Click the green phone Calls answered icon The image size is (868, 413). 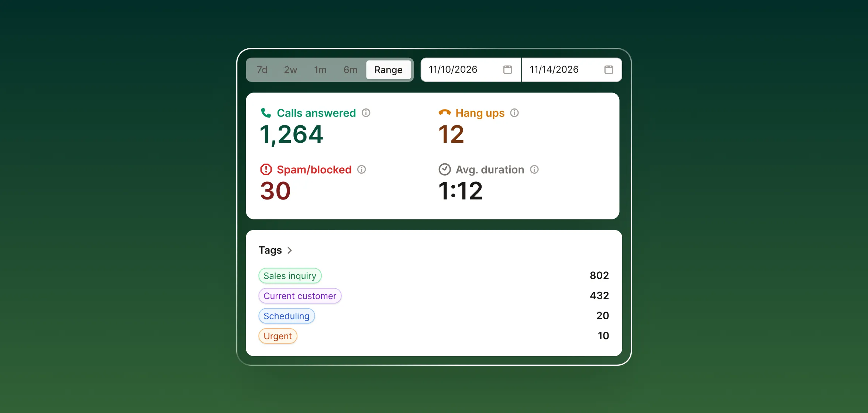266,113
